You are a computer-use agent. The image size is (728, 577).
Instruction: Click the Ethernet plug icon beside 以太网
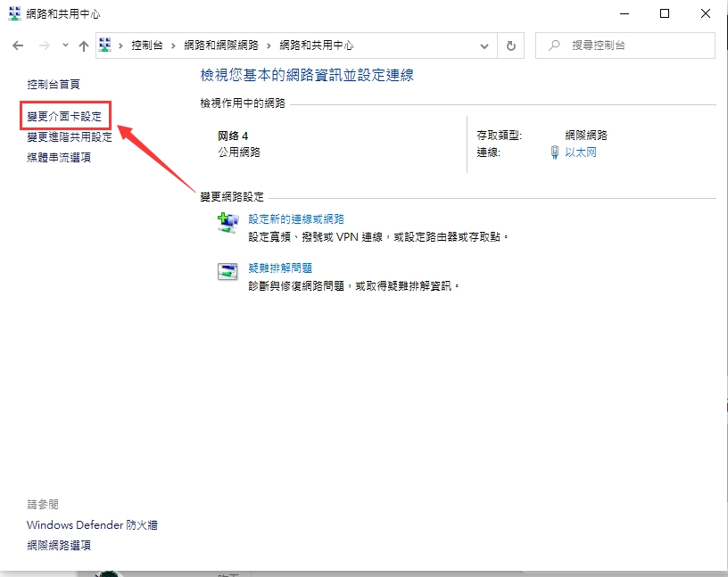555,152
